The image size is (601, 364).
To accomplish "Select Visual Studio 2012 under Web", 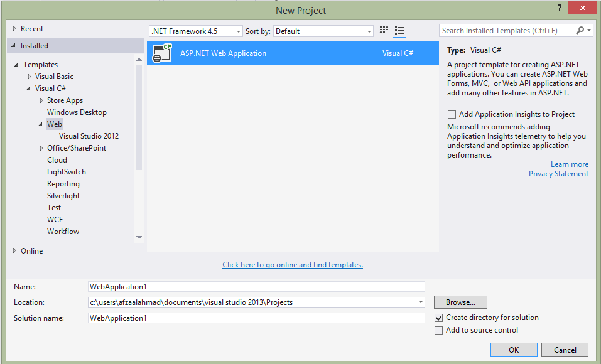I will pos(89,136).
